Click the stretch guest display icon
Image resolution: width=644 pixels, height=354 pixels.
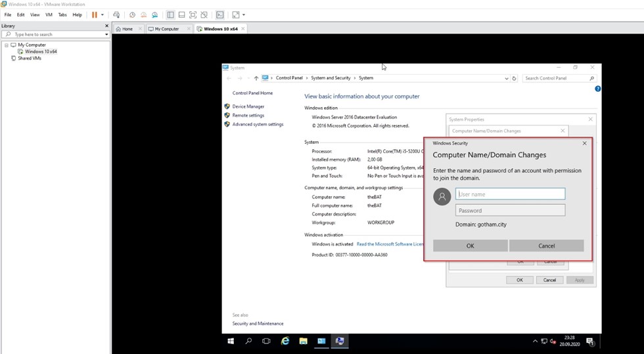pyautogui.click(x=236, y=15)
